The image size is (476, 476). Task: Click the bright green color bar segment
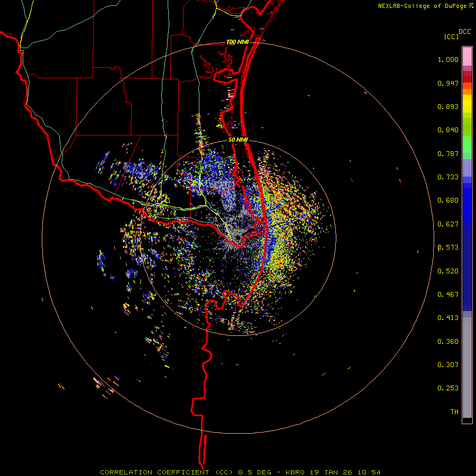tap(467, 144)
